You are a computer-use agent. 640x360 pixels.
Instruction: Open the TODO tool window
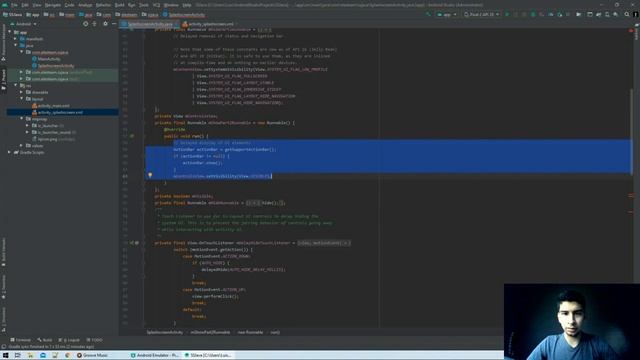[94, 340]
